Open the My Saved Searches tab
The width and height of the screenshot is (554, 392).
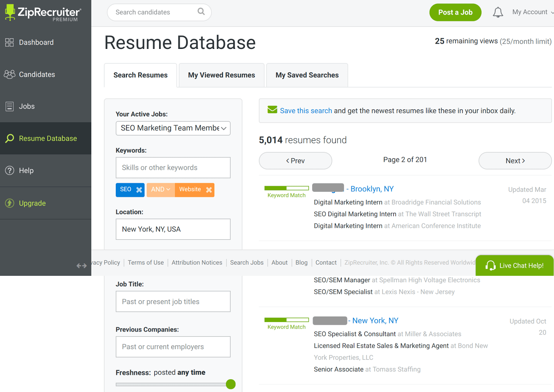click(x=307, y=75)
